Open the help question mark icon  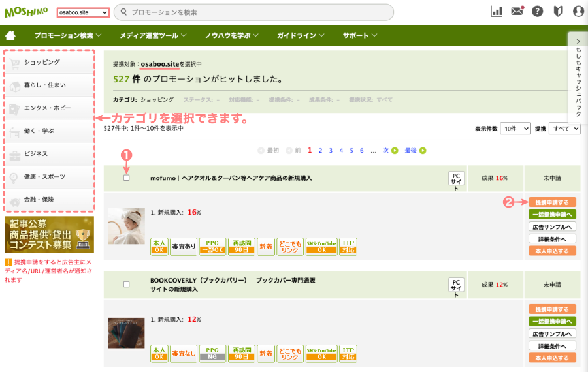point(538,11)
